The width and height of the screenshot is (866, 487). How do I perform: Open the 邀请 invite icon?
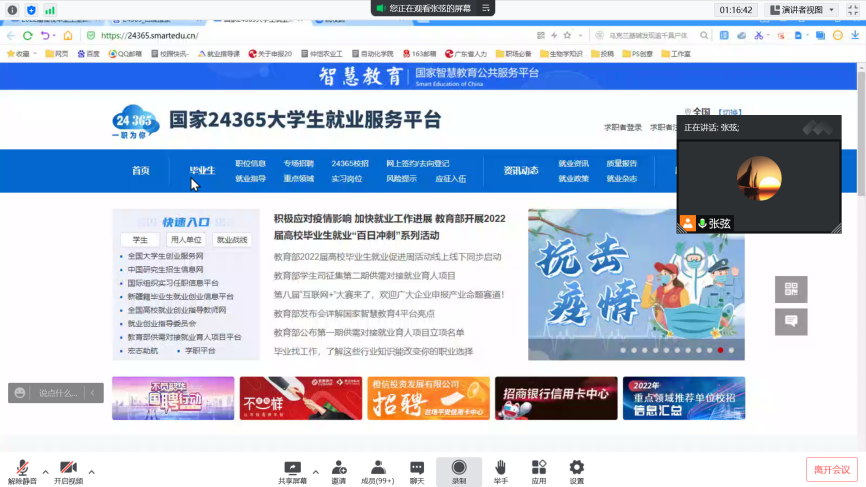pos(339,472)
